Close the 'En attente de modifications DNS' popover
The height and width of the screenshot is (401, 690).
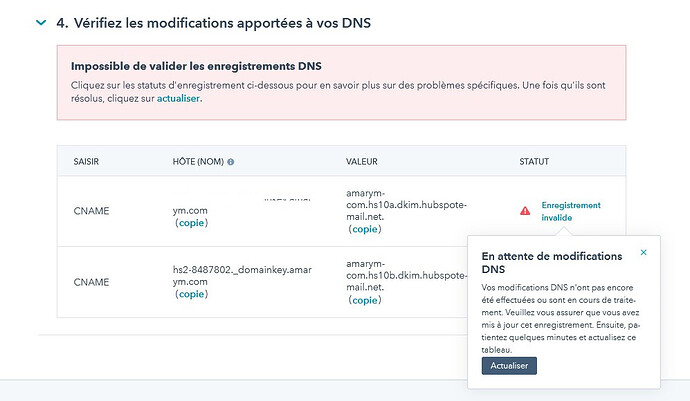[x=643, y=252]
